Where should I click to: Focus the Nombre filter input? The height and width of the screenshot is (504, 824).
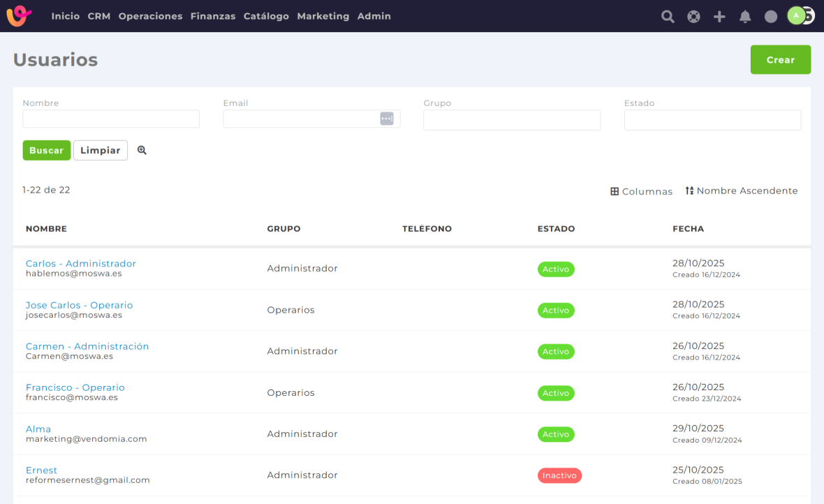111,119
